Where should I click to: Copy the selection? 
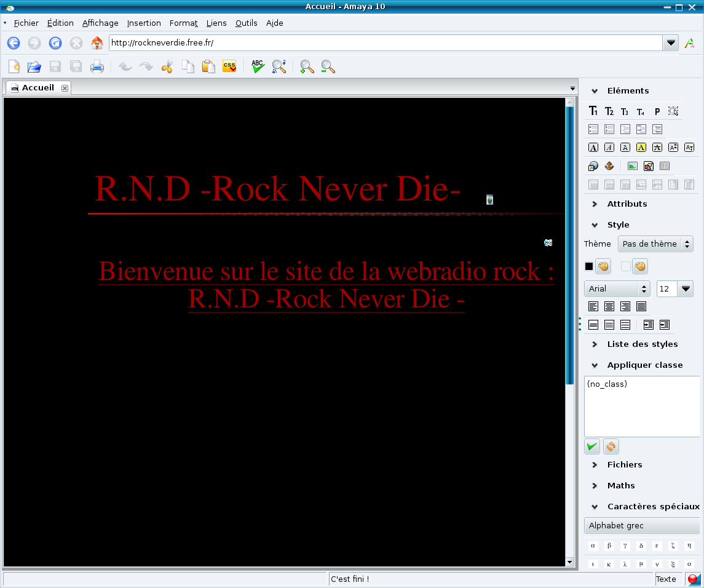coord(188,66)
